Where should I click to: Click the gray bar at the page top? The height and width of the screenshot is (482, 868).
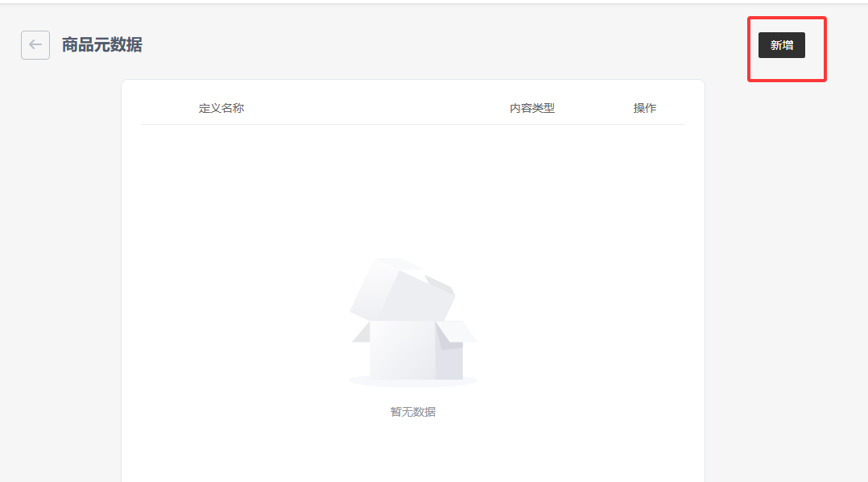click(434, 2)
